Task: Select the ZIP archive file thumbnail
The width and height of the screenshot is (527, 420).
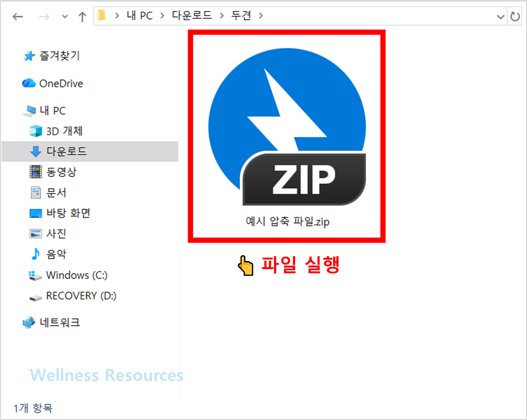Action: [287, 127]
